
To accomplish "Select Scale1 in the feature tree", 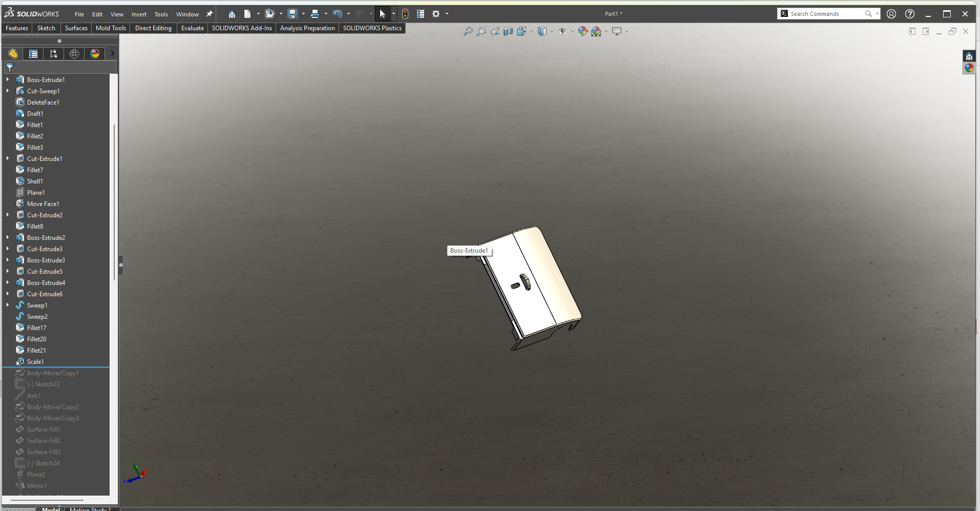I will (35, 361).
